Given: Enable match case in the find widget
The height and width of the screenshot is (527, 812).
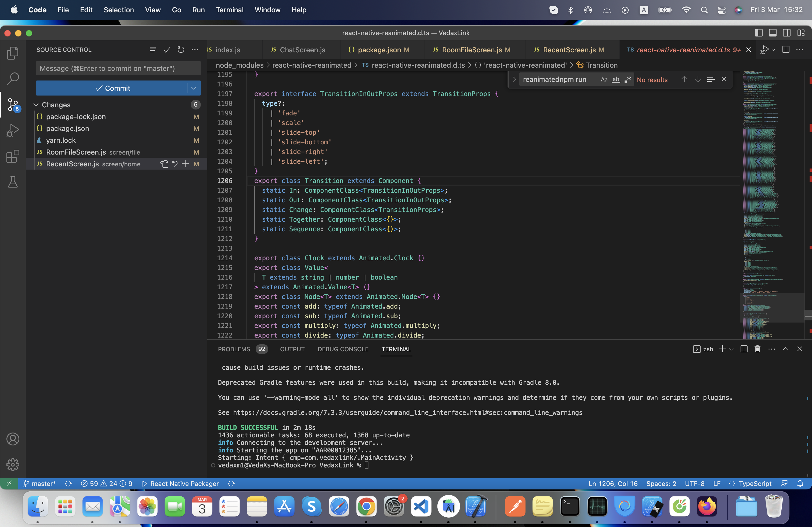Looking at the screenshot, I should [x=604, y=79].
